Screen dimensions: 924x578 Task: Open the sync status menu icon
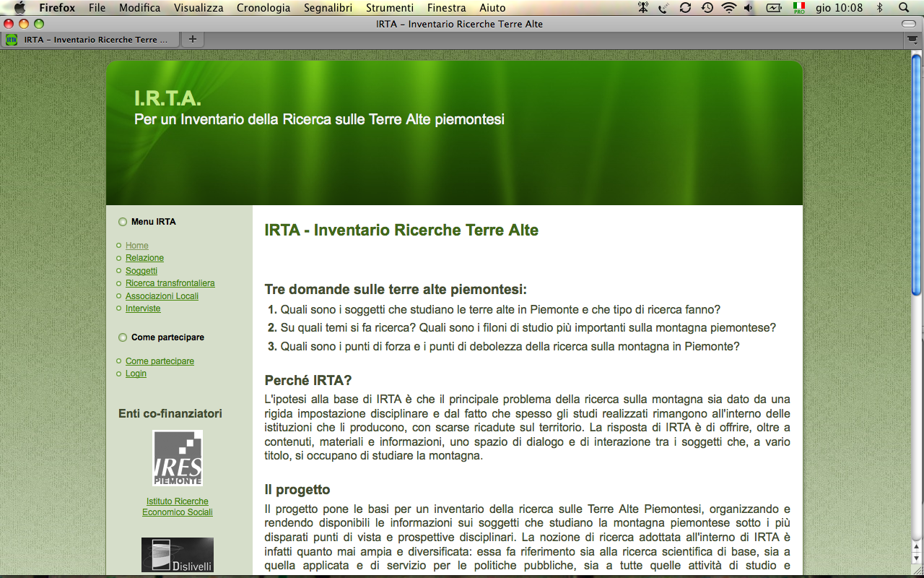tap(685, 8)
